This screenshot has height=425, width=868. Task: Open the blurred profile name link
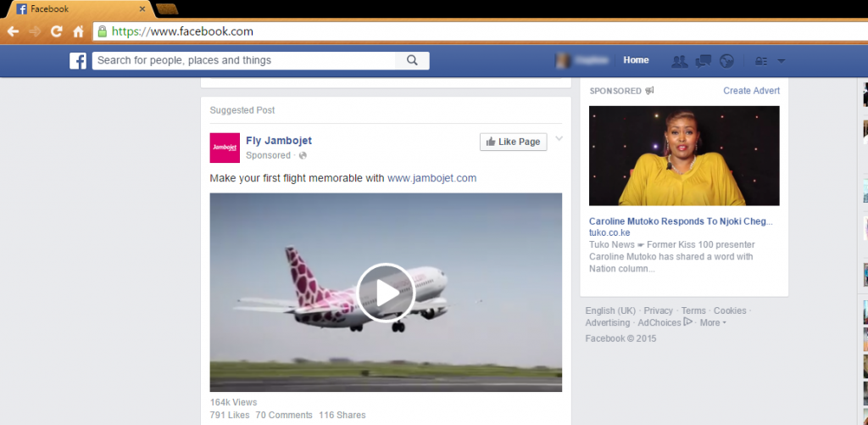pyautogui.click(x=591, y=60)
